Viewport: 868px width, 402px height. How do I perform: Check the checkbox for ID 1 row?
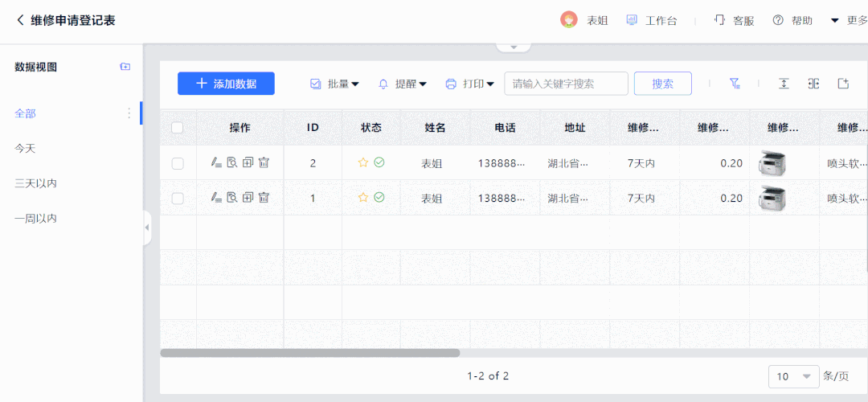[178, 198]
